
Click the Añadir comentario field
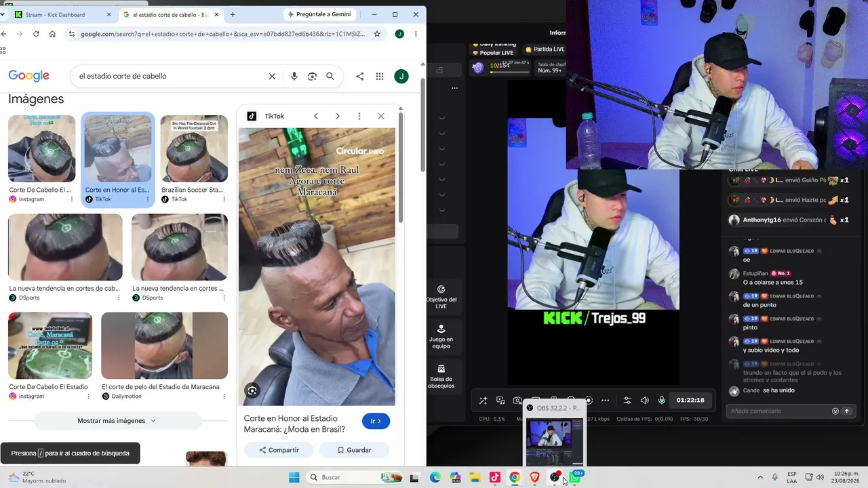click(x=778, y=411)
